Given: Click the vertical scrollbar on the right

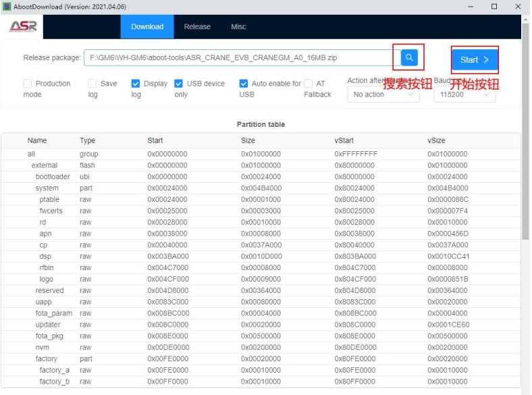Looking at the screenshot, I should tap(526, 135).
